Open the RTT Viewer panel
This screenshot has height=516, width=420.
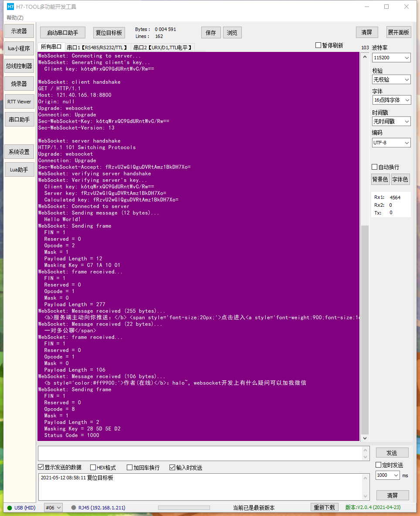(x=19, y=102)
